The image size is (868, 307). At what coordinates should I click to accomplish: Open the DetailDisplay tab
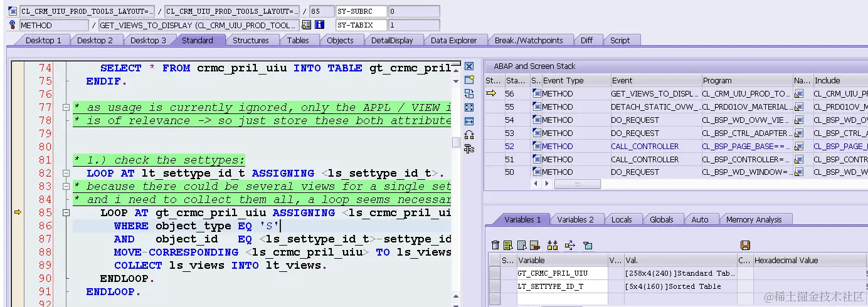coord(392,40)
